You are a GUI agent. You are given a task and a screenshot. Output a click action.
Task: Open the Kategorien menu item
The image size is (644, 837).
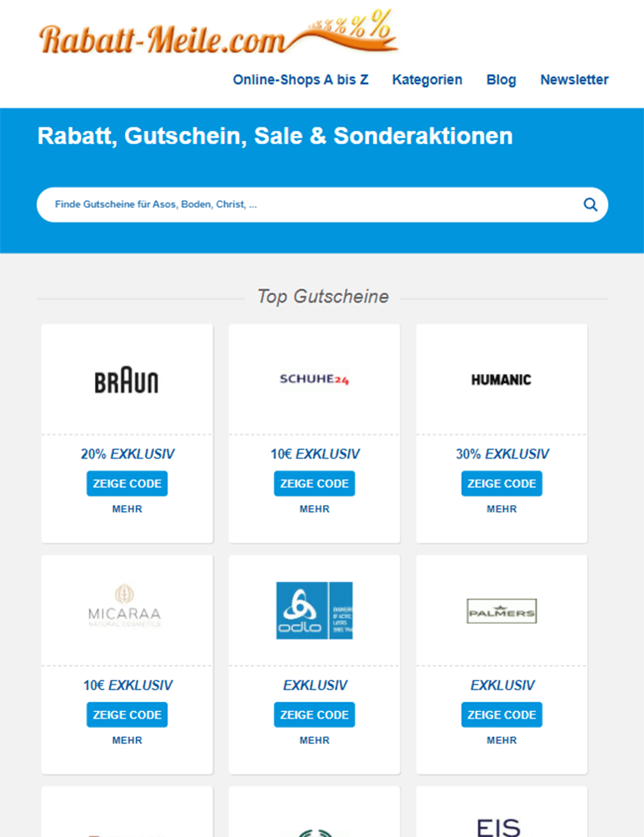427,80
